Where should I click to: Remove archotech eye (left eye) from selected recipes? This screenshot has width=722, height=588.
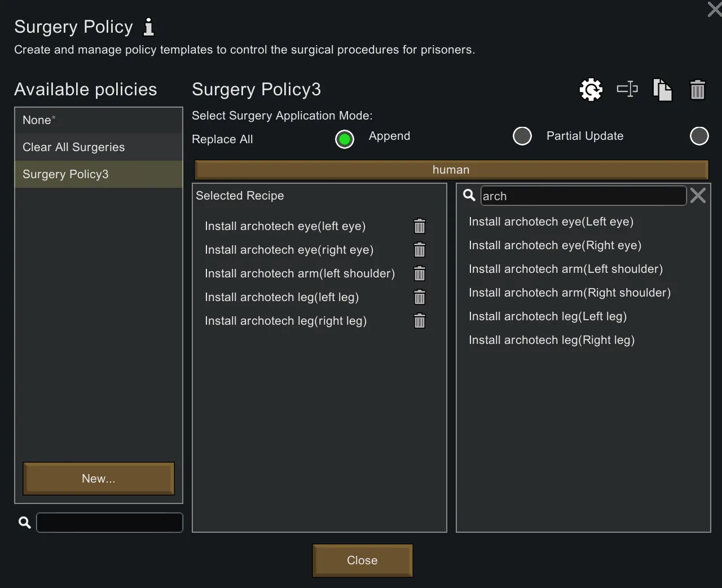click(x=420, y=226)
